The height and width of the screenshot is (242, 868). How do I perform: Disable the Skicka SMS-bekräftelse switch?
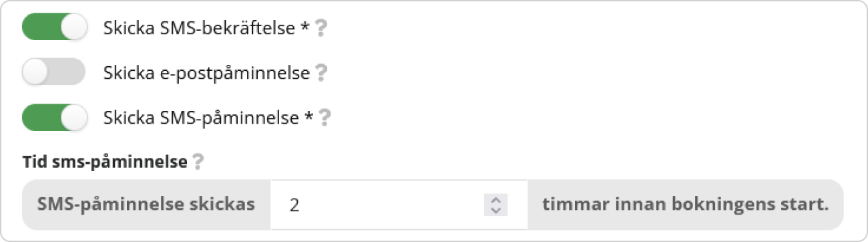54,27
